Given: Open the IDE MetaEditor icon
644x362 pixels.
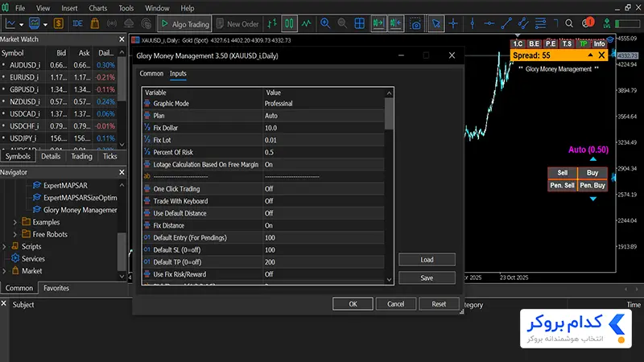Looking at the screenshot, I should coord(77,23).
